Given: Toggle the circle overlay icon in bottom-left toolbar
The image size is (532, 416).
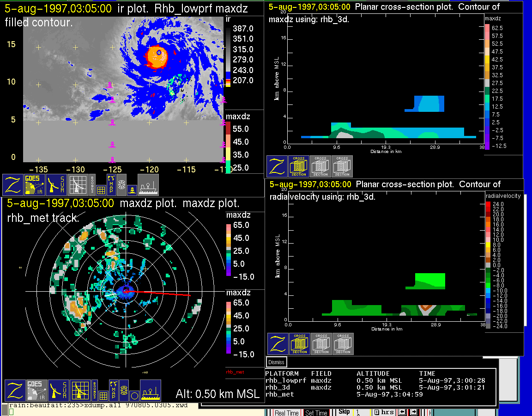Looking at the screenshot, I should [x=134, y=396].
